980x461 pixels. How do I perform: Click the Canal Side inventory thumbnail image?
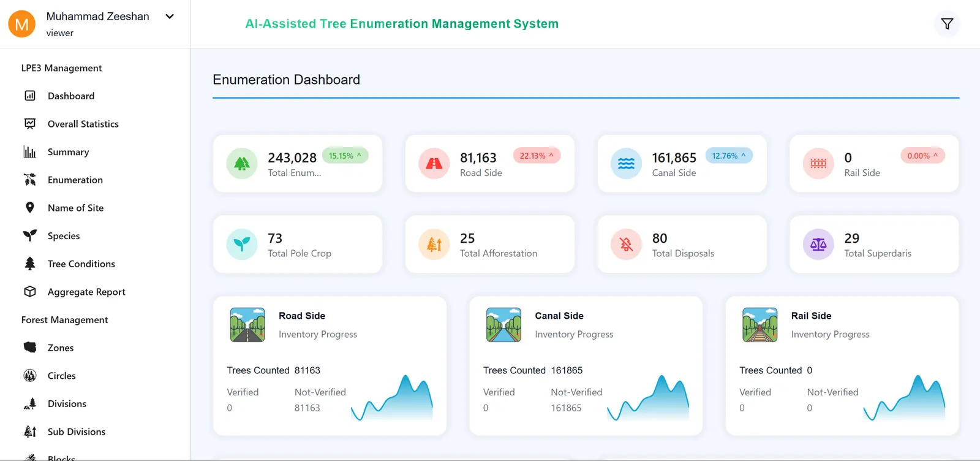tap(503, 325)
